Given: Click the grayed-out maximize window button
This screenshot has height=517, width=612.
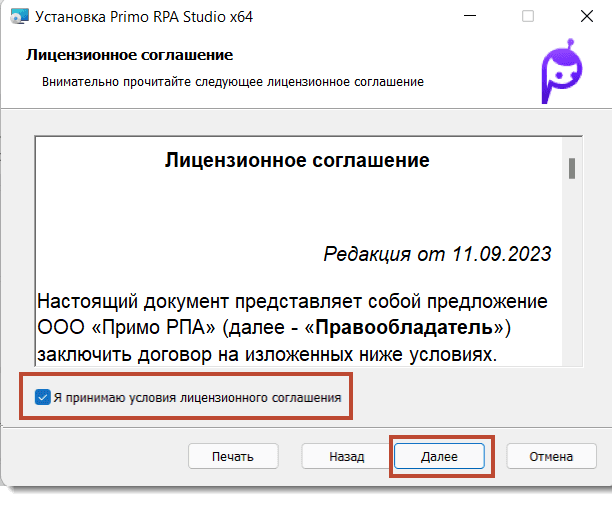Looking at the screenshot, I should tap(528, 17).
